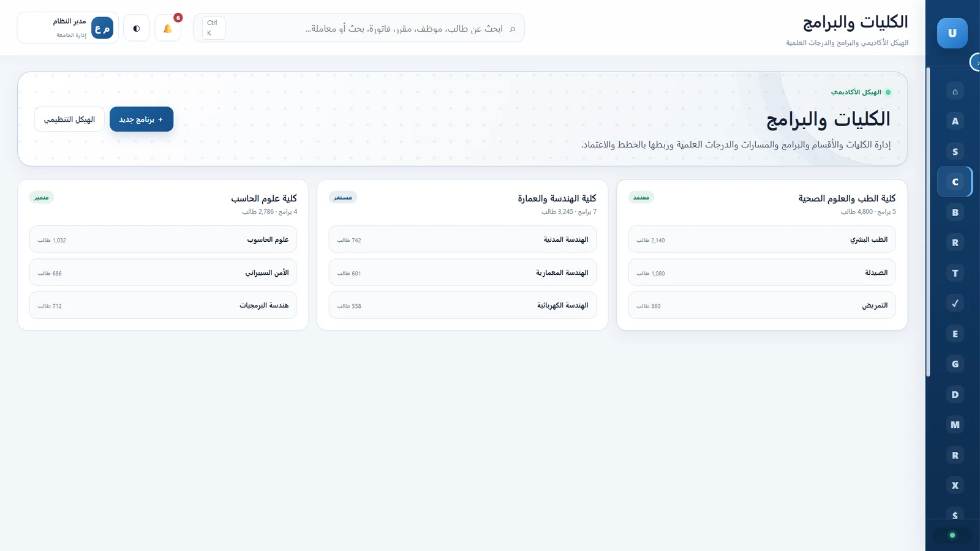Viewport: 980px width, 551px height.
Task: Open the S sidebar item under A
Action: click(x=955, y=152)
